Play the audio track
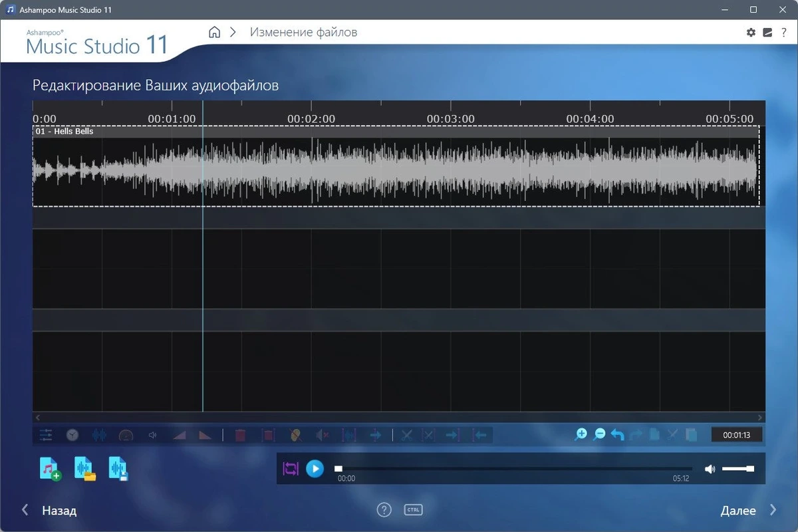The height and width of the screenshot is (532, 798). coord(315,469)
